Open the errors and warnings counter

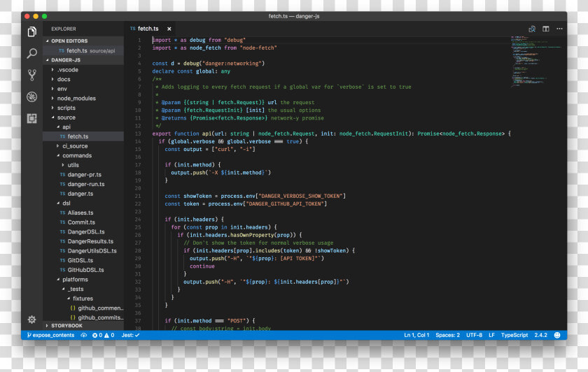(x=103, y=335)
